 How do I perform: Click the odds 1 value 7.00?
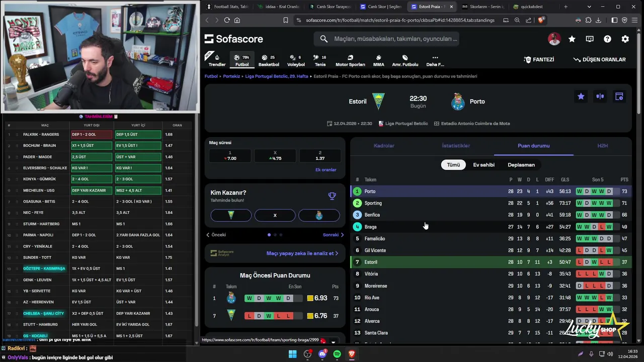click(x=230, y=156)
